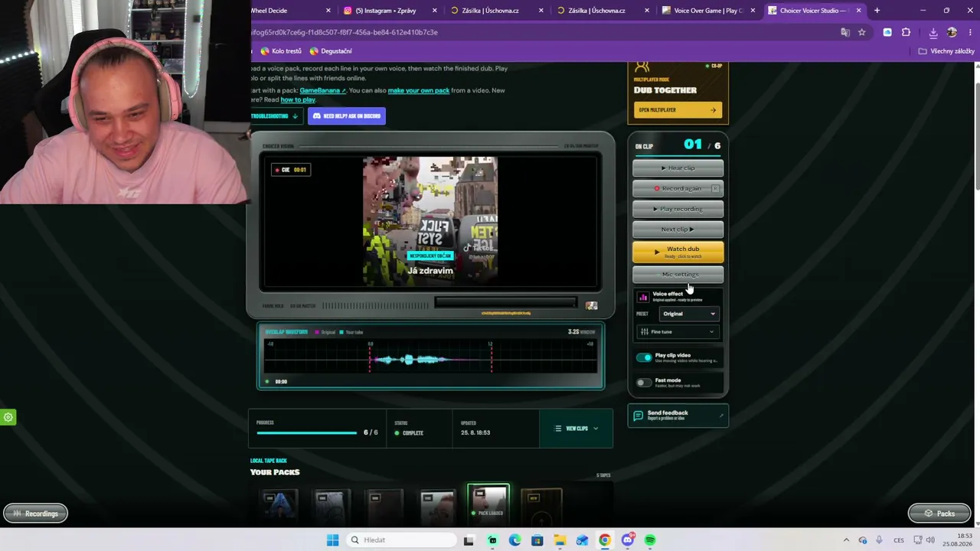The image size is (980, 551).
Task: Select the second Zásilka Úschovna.cz tab
Action: (x=603, y=11)
